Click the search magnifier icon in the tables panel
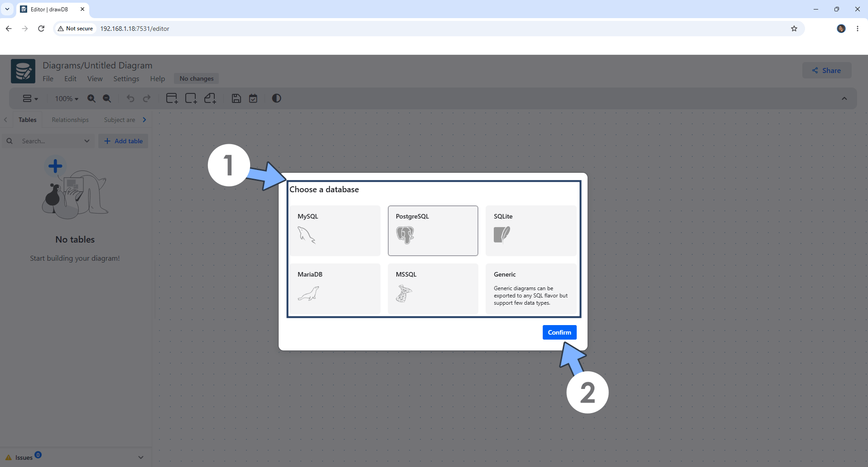The image size is (868, 467). [x=10, y=141]
